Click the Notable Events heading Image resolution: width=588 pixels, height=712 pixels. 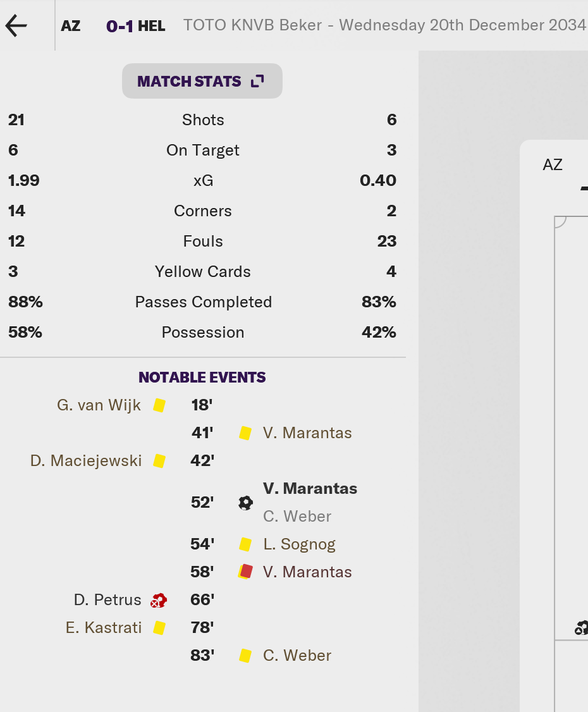pyautogui.click(x=202, y=377)
